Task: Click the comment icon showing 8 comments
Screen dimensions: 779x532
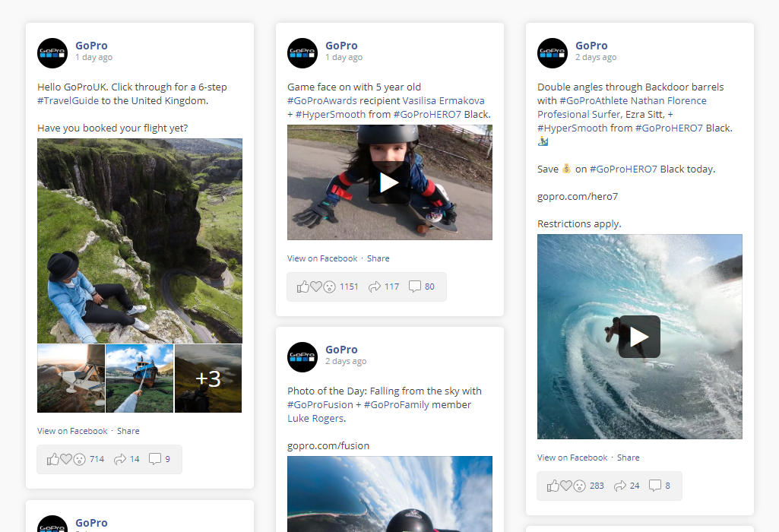Action: click(x=655, y=486)
